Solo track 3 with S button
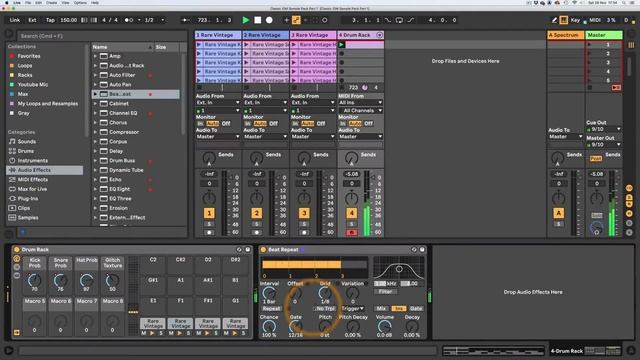 pos(304,224)
